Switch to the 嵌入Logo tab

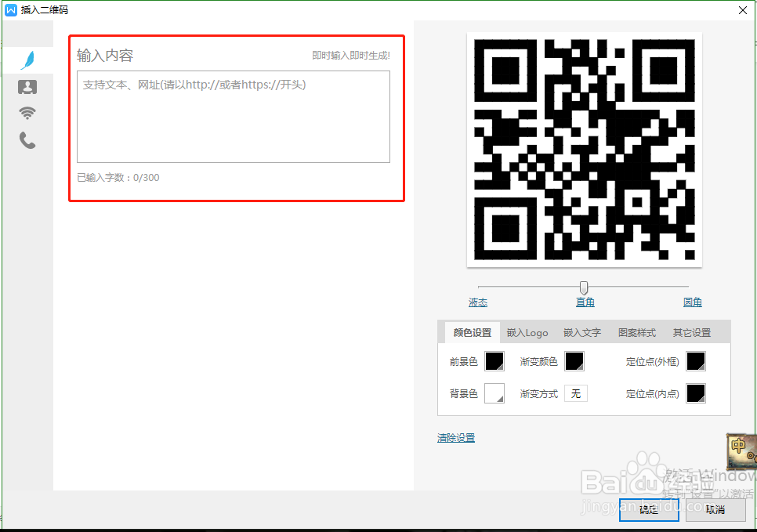click(527, 333)
